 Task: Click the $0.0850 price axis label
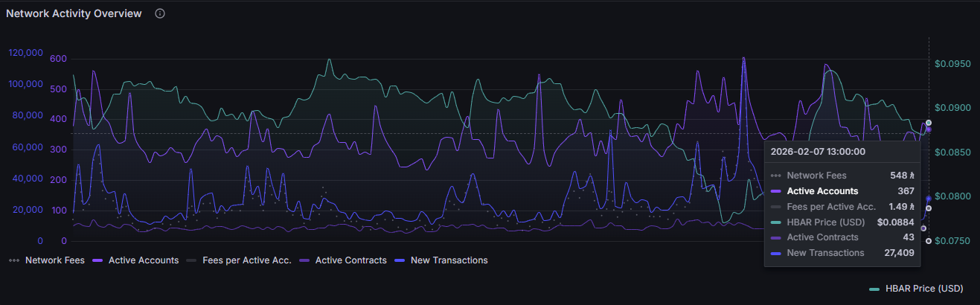click(952, 152)
